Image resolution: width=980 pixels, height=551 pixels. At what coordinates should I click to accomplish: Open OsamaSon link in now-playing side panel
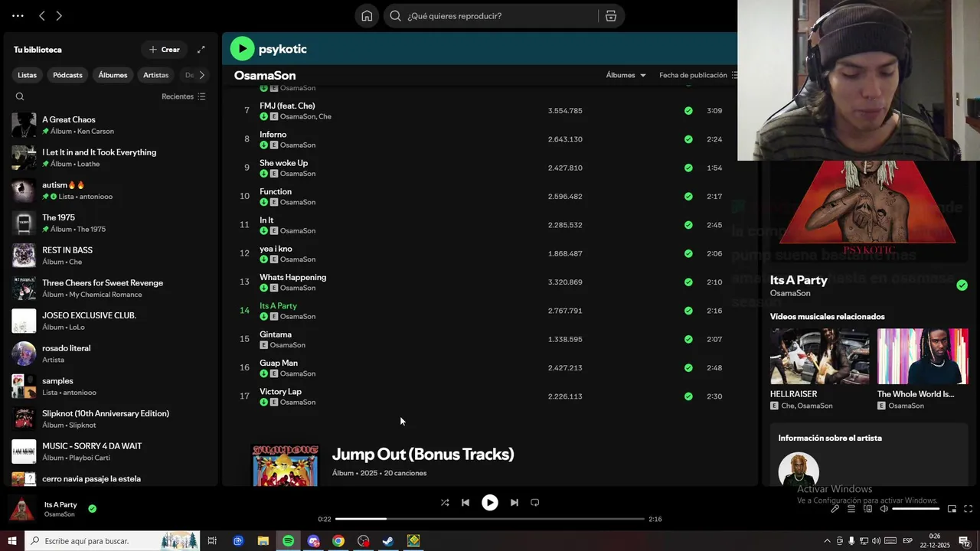790,293
